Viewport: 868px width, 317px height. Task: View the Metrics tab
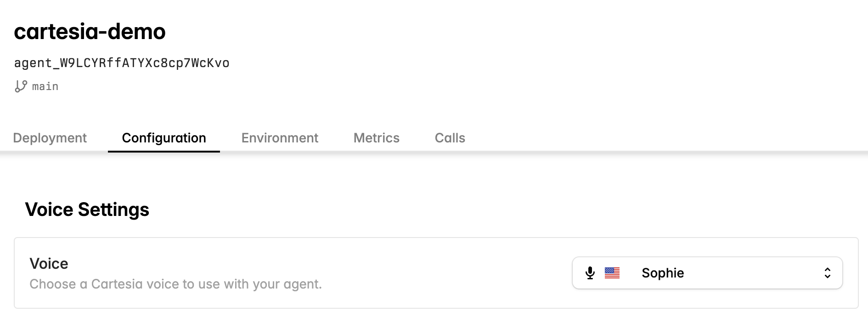click(x=376, y=138)
